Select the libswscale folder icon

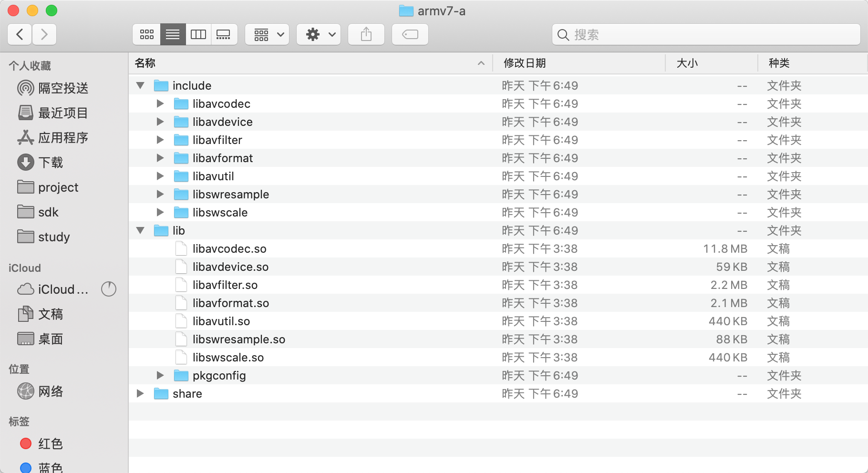pyautogui.click(x=181, y=213)
